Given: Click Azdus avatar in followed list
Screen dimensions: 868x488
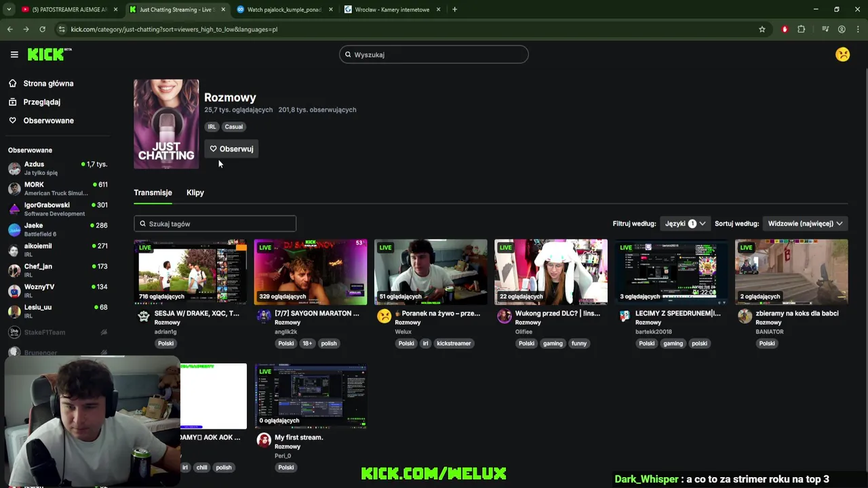Looking at the screenshot, I should (x=14, y=168).
